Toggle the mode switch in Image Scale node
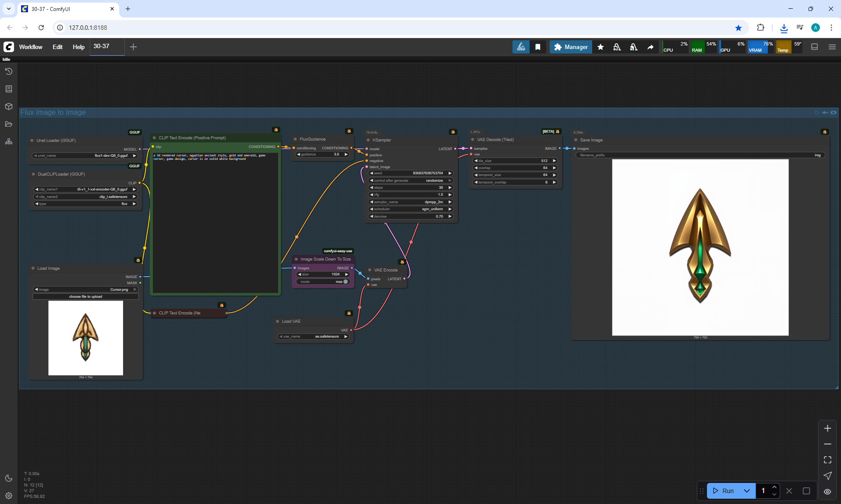This screenshot has width=841, height=504. [x=345, y=282]
